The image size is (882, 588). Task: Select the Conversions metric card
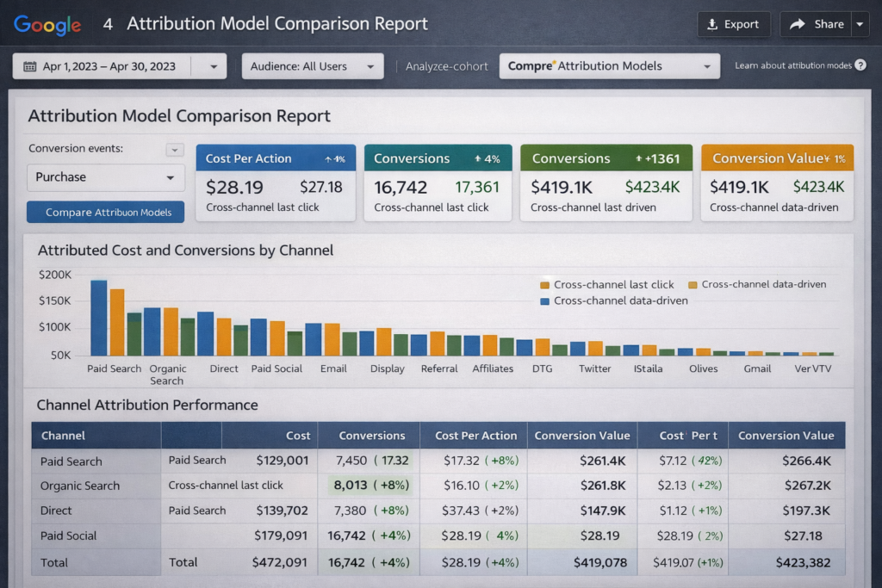438,182
